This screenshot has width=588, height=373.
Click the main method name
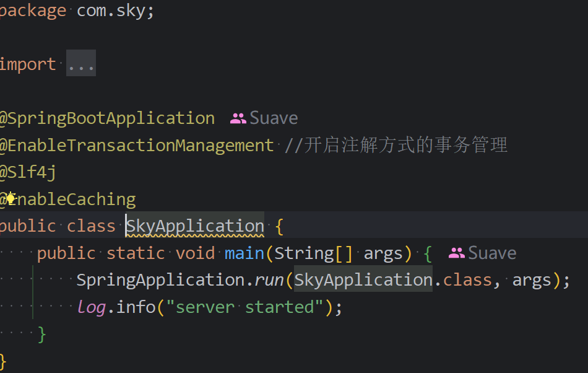pyautogui.click(x=244, y=253)
